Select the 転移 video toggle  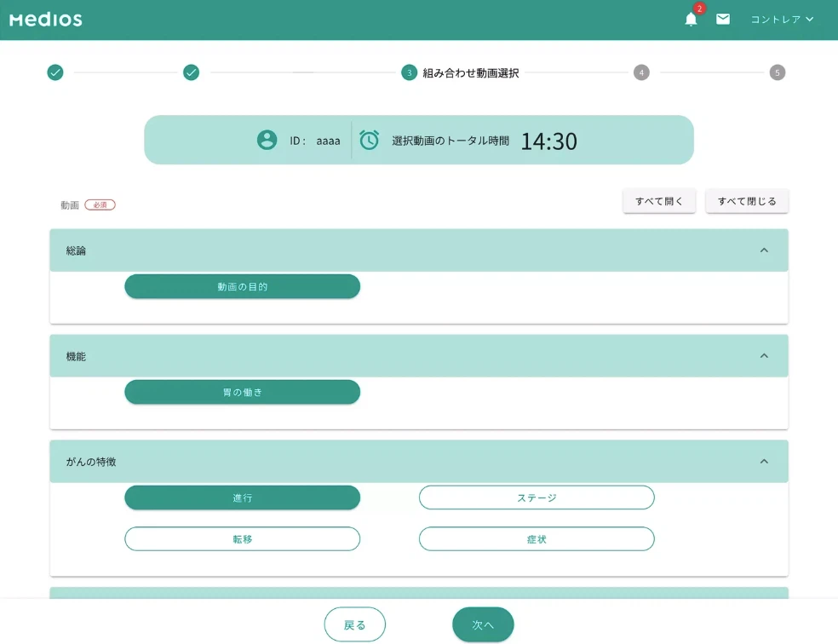(x=242, y=538)
